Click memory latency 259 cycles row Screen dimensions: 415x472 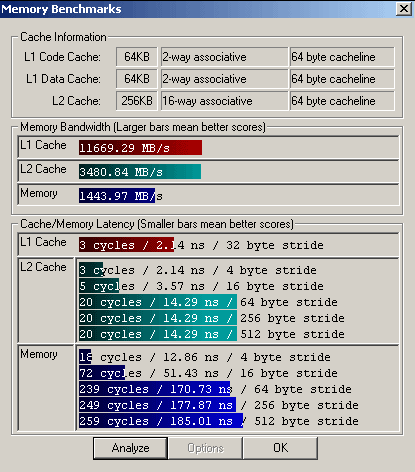point(219,421)
